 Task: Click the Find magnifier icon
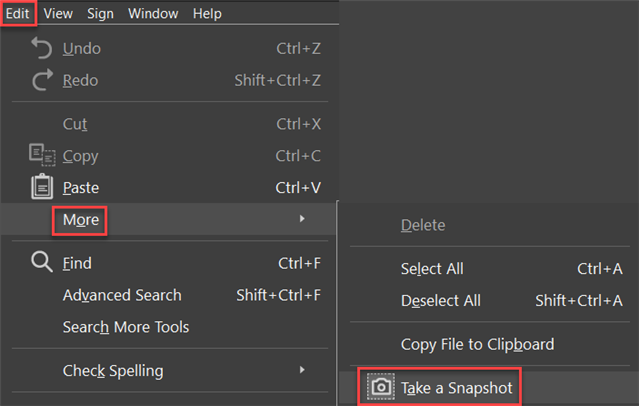pyautogui.click(x=42, y=262)
